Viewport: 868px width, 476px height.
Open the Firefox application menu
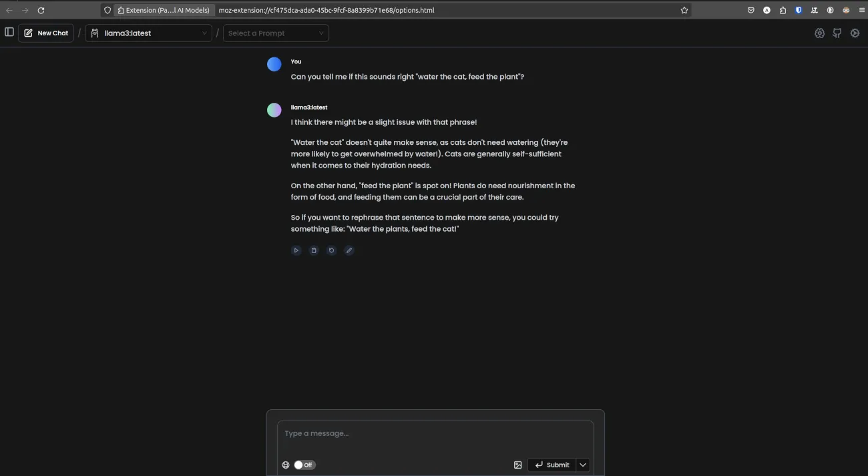coord(861,10)
